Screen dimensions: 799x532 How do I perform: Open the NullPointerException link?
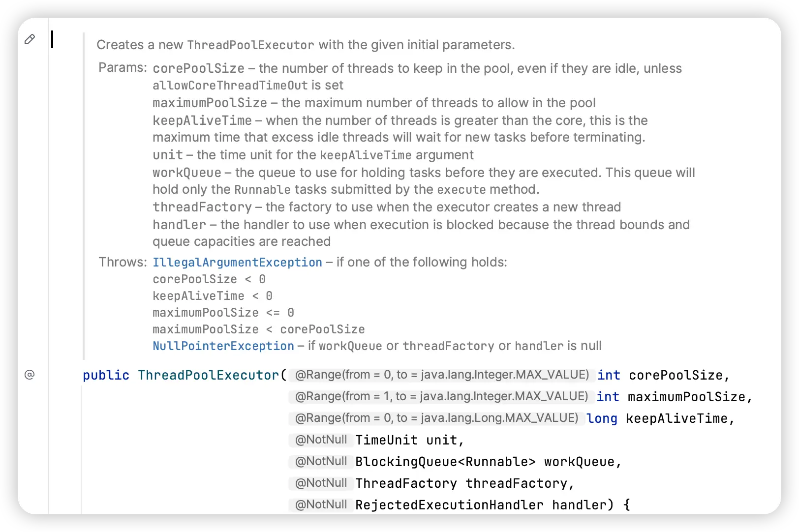(x=223, y=346)
